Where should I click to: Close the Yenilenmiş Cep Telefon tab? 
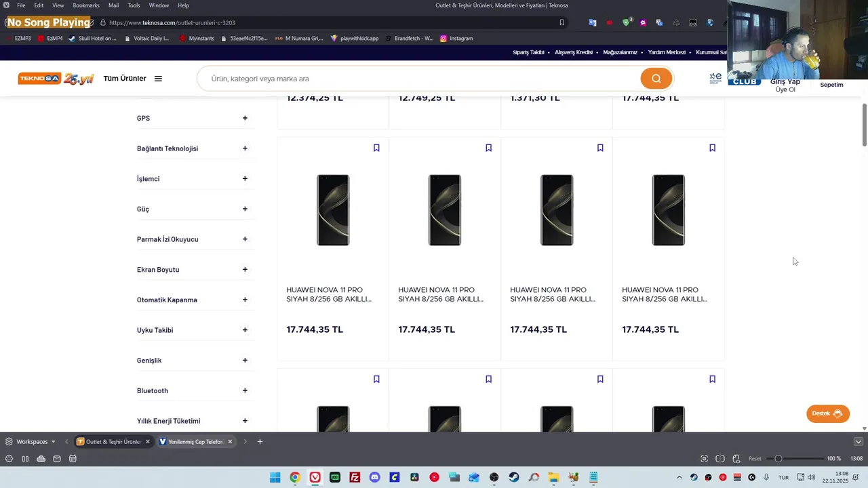point(230,442)
